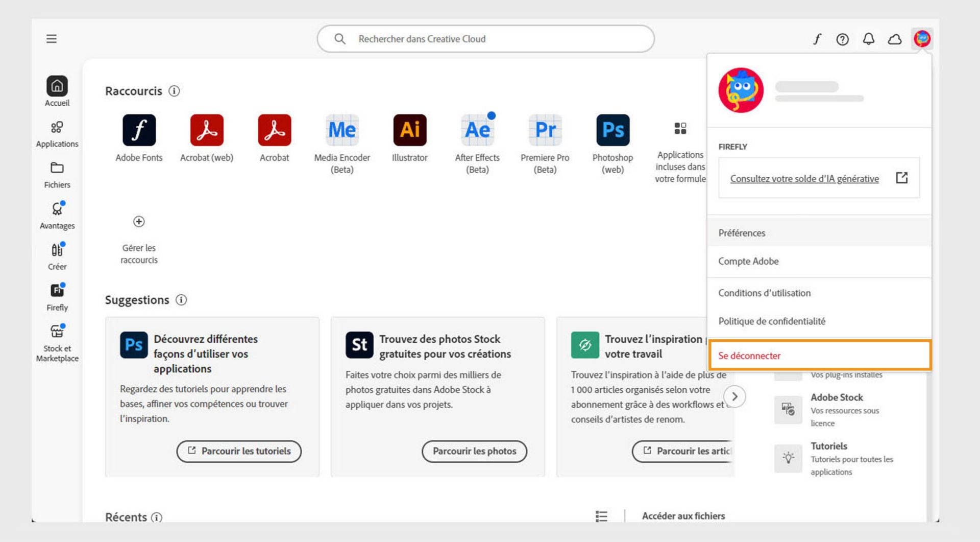
Task: Open Politique de confidentialité menu entry
Action: (819, 321)
